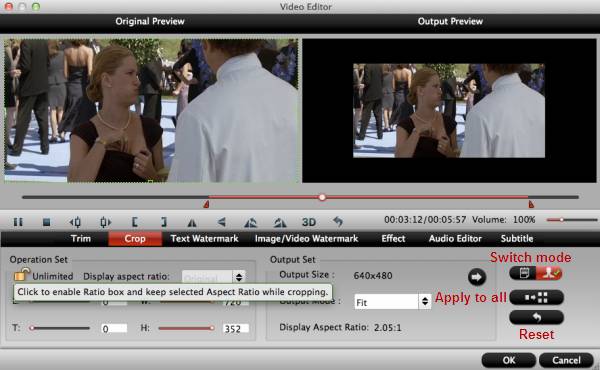Undo with the curved arrow in toolbar
The width and height of the screenshot is (600, 370).
(338, 221)
